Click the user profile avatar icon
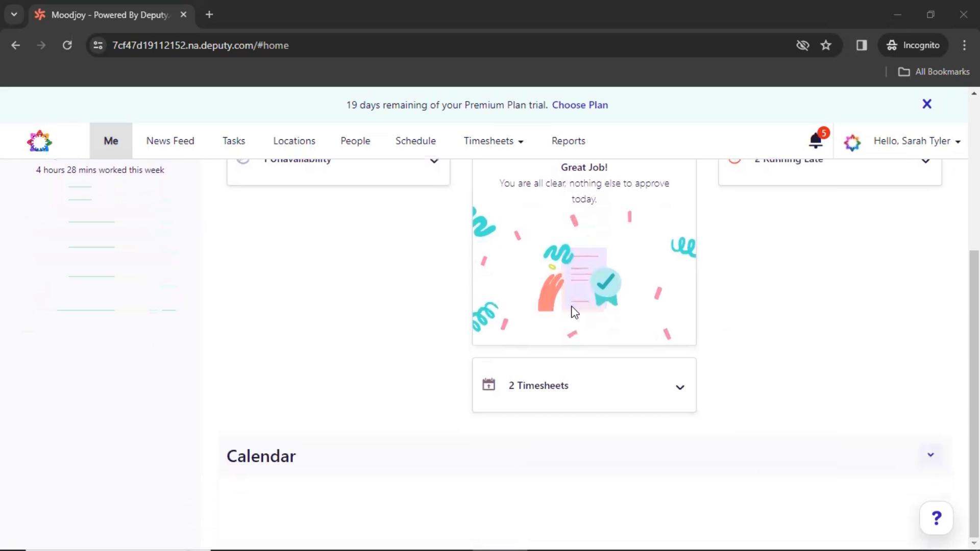 tap(851, 141)
